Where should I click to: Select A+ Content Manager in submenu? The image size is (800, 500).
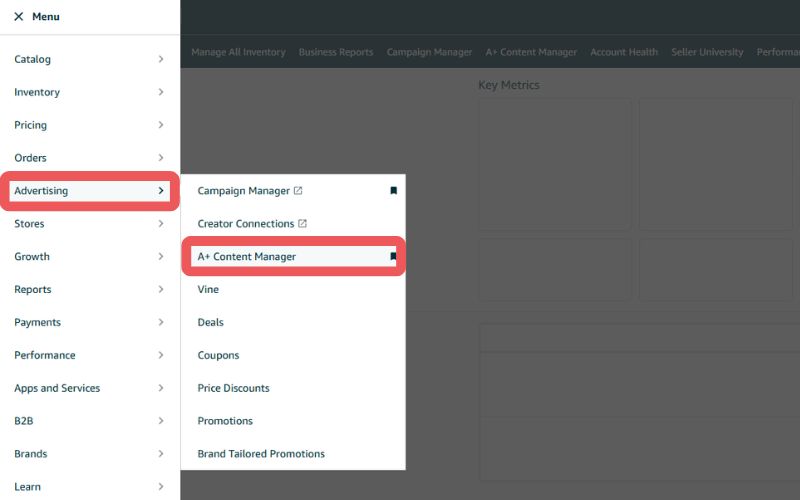pos(293,256)
